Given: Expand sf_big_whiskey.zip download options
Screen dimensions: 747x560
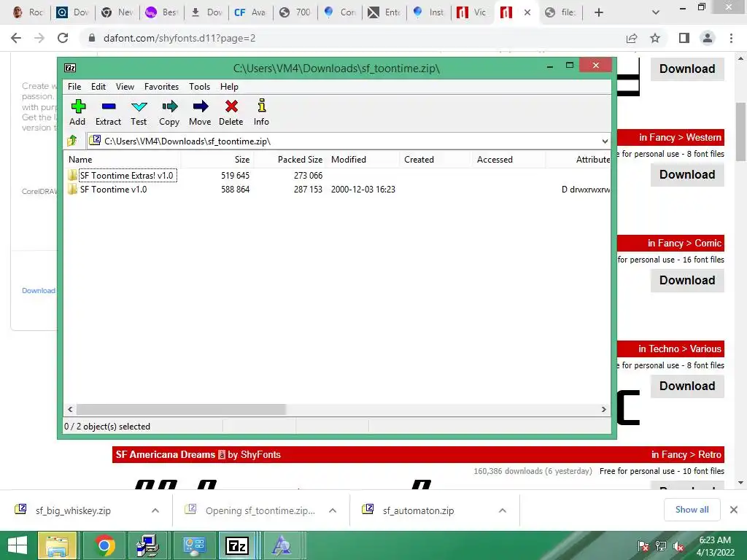Looking at the screenshot, I should [x=155, y=510].
